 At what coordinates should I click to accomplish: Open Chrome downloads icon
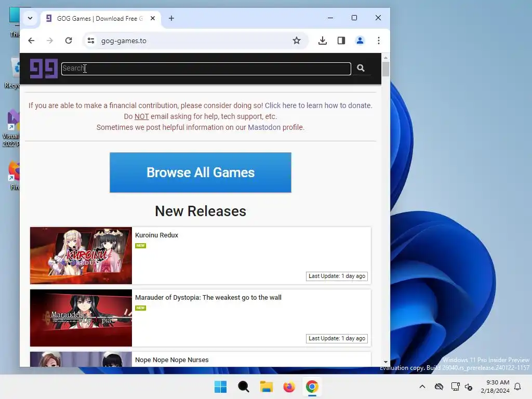323,41
